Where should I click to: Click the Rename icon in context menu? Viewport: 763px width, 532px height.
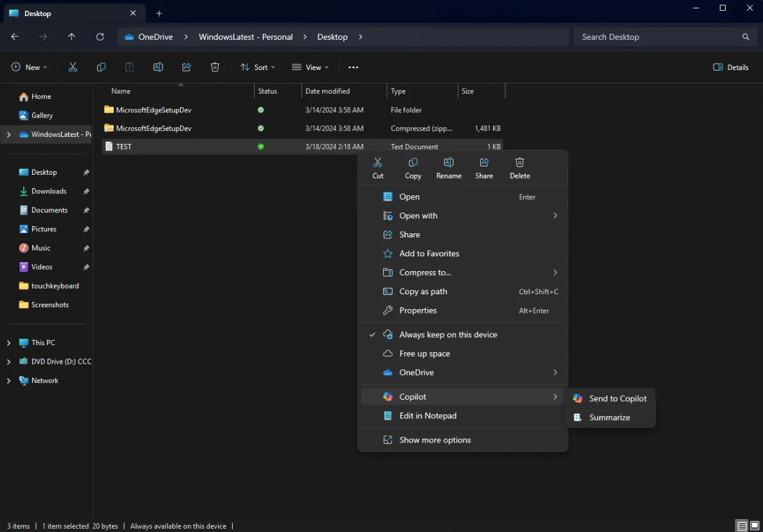(x=449, y=163)
